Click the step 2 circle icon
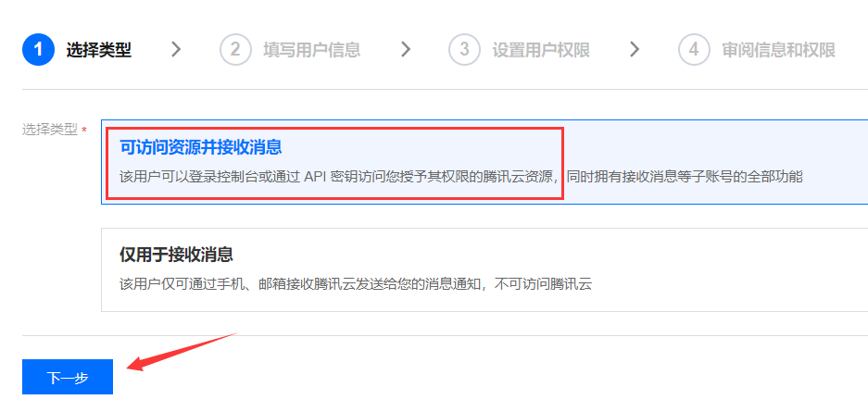Image resolution: width=868 pixels, height=412 pixels. (235, 50)
